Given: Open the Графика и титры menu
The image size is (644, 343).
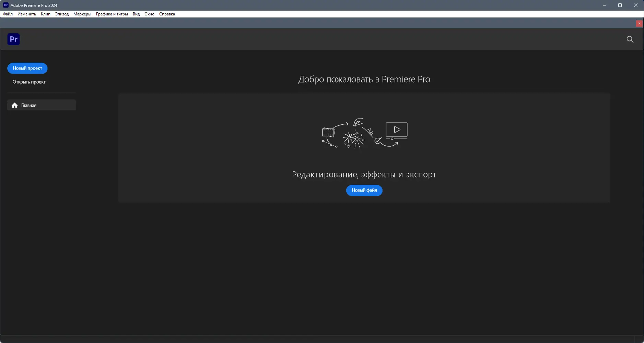Looking at the screenshot, I should (112, 14).
